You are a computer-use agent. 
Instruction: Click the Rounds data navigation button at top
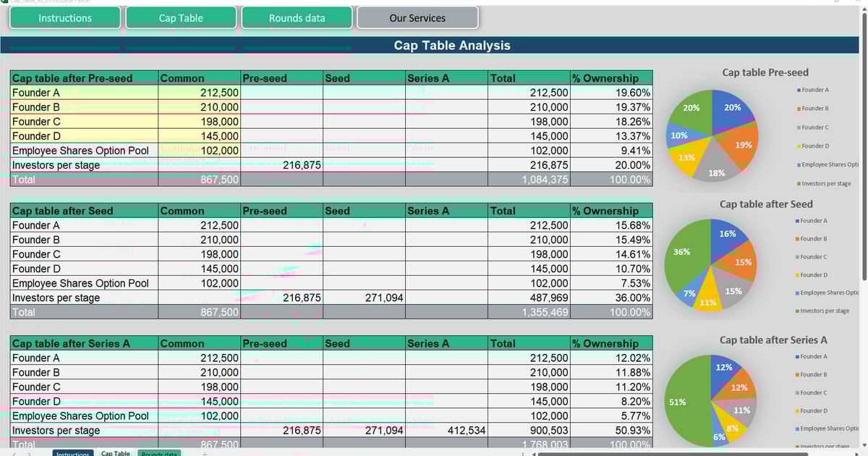pyautogui.click(x=297, y=17)
